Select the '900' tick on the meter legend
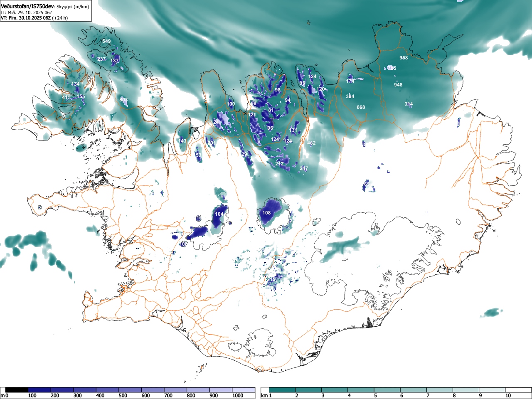The width and height of the screenshot is (532, 399). (x=214, y=396)
